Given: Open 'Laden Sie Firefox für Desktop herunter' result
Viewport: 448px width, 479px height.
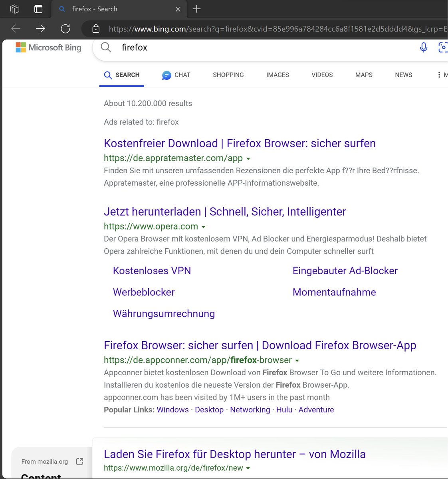Looking at the screenshot, I should tap(234, 454).
